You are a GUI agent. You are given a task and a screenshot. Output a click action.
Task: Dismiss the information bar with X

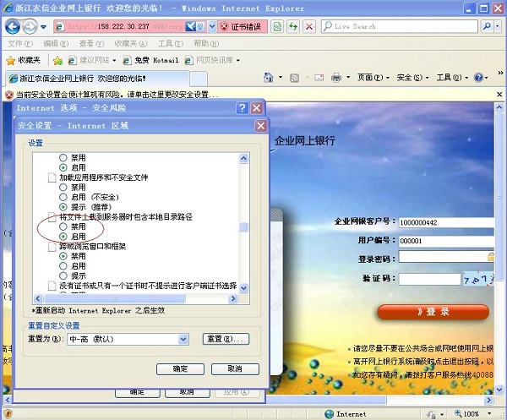(x=499, y=95)
